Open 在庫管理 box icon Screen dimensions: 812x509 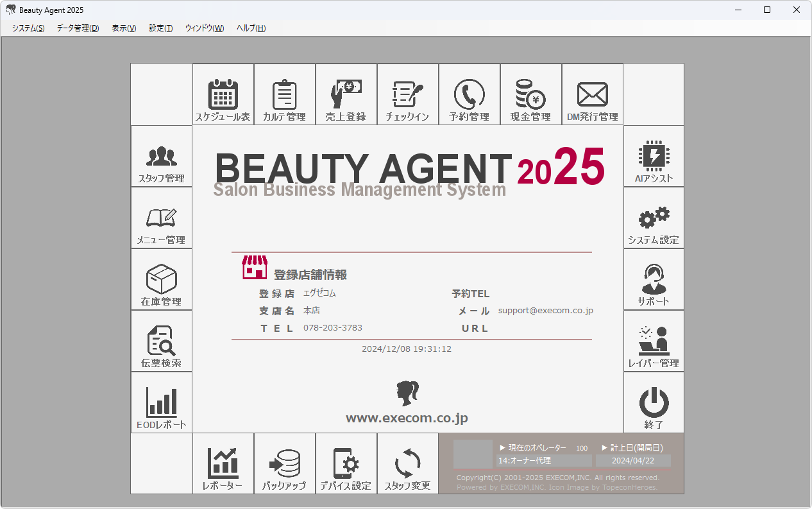pos(162,280)
